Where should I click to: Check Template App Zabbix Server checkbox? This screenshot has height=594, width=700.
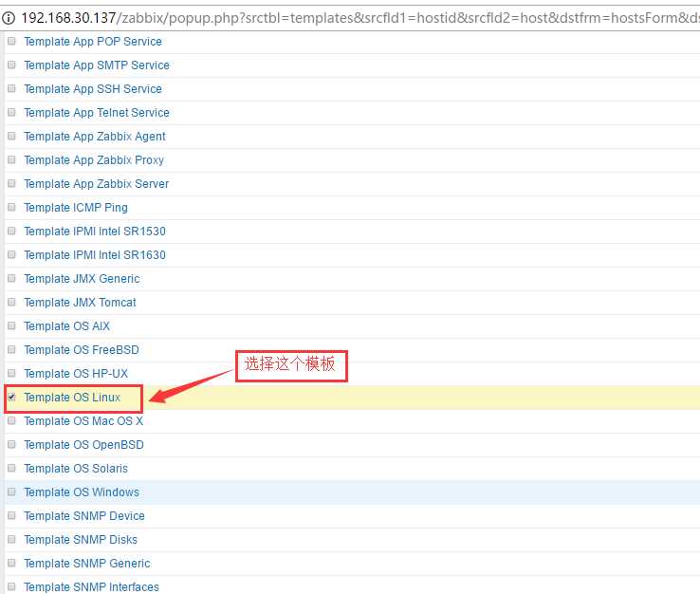coord(11,183)
